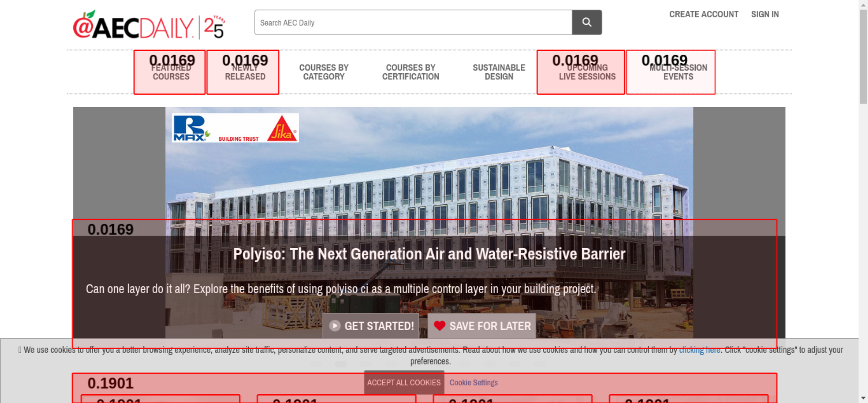The height and width of the screenshot is (403, 868).
Task: Click the red heart Save For Later icon
Action: point(440,326)
